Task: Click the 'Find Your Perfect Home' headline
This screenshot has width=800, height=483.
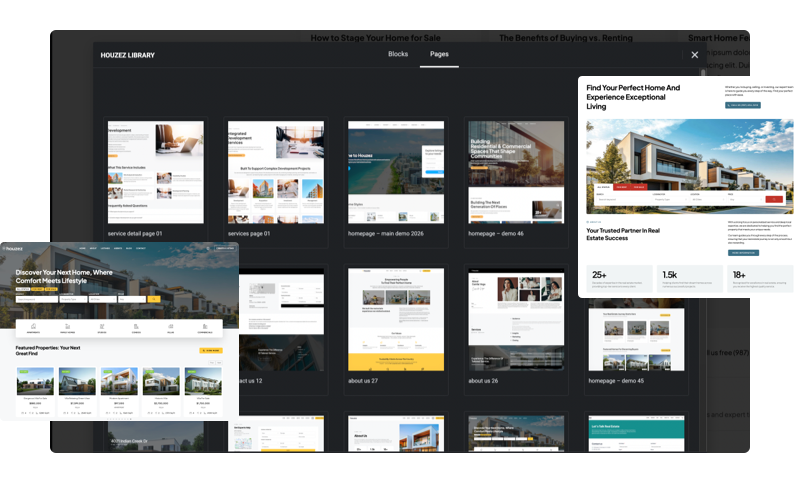Action: [x=633, y=97]
